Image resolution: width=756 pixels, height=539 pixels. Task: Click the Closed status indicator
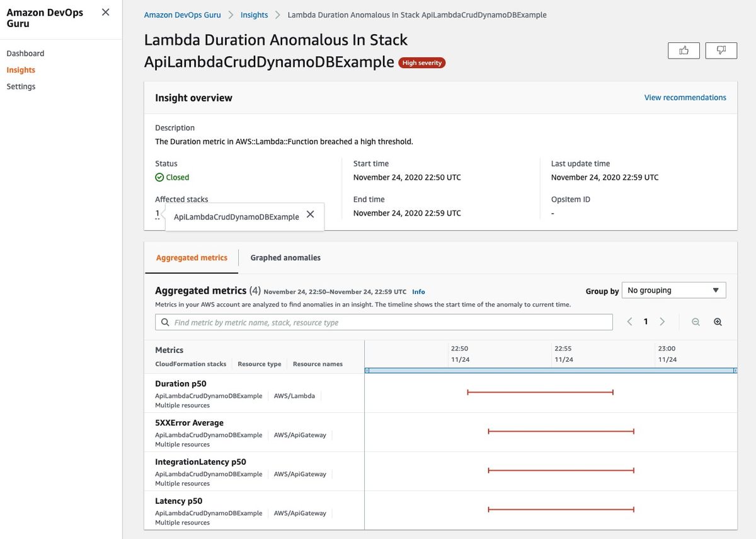pyautogui.click(x=172, y=177)
